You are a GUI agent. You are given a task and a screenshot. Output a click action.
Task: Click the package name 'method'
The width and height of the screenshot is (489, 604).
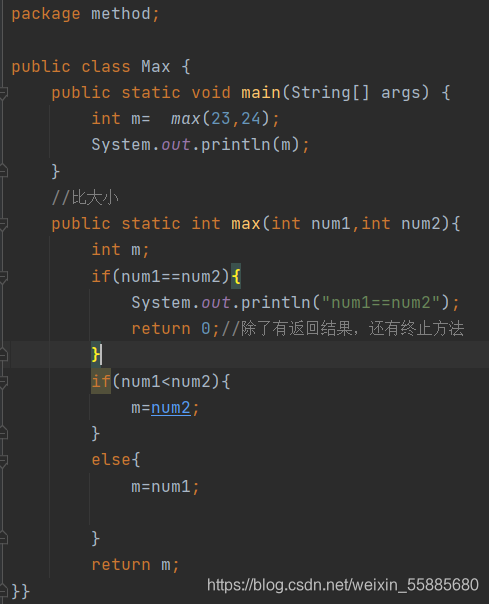(x=121, y=14)
